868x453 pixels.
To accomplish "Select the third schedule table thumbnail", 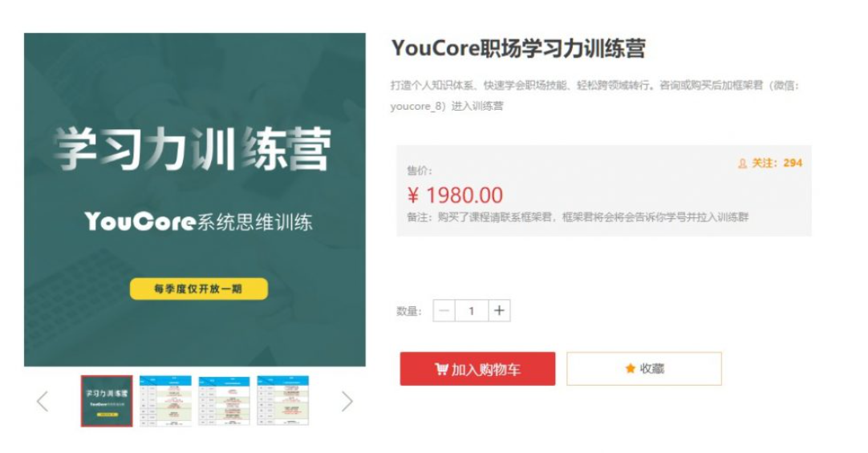I will (x=224, y=401).
